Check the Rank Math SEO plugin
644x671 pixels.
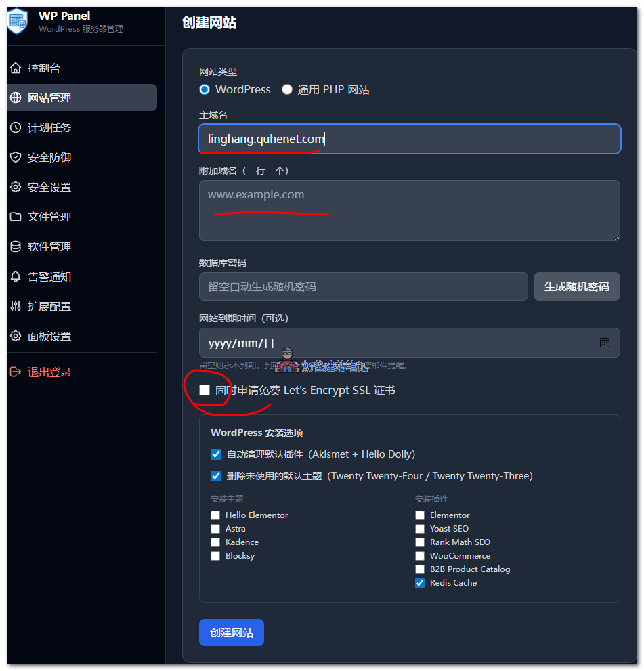coord(420,542)
